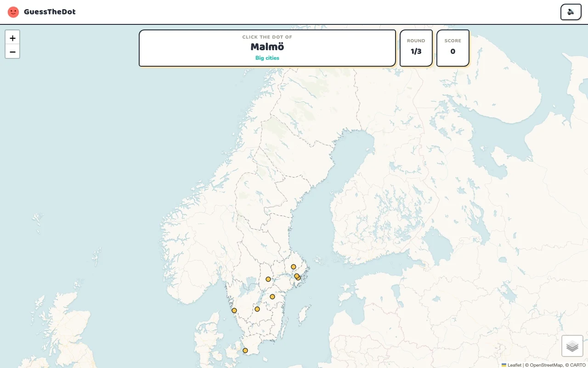The width and height of the screenshot is (588, 368).
Task: Click the GuessTheDot title text
Action: [50, 12]
